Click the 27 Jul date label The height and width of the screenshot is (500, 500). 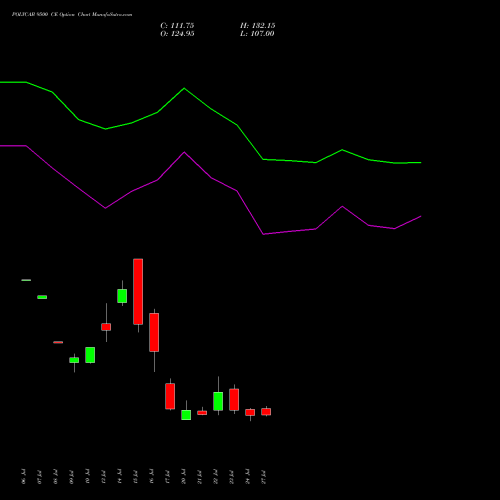click(x=263, y=477)
